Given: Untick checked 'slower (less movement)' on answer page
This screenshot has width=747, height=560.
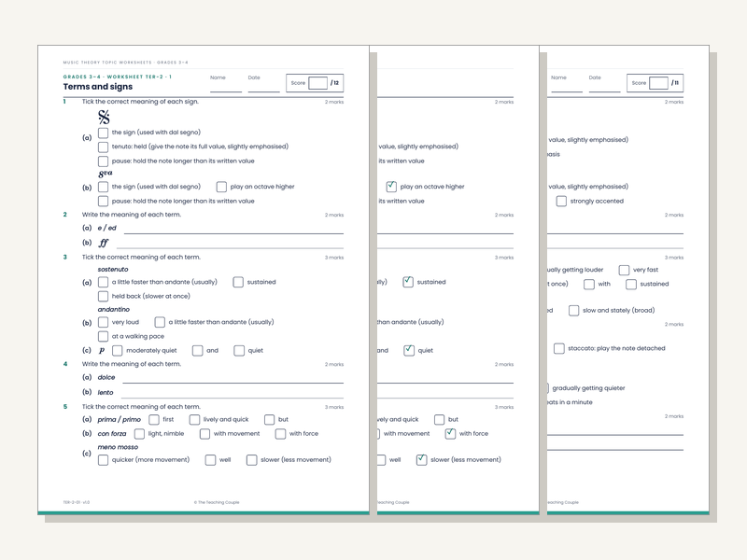Looking at the screenshot, I should (422, 460).
